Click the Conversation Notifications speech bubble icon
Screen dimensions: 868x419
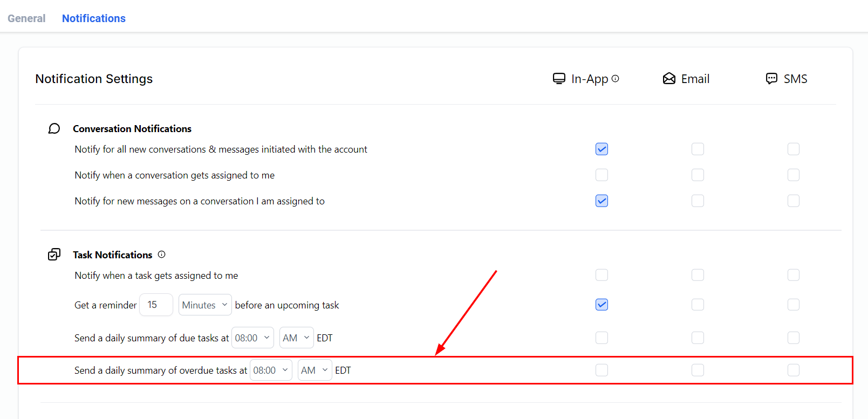click(54, 128)
